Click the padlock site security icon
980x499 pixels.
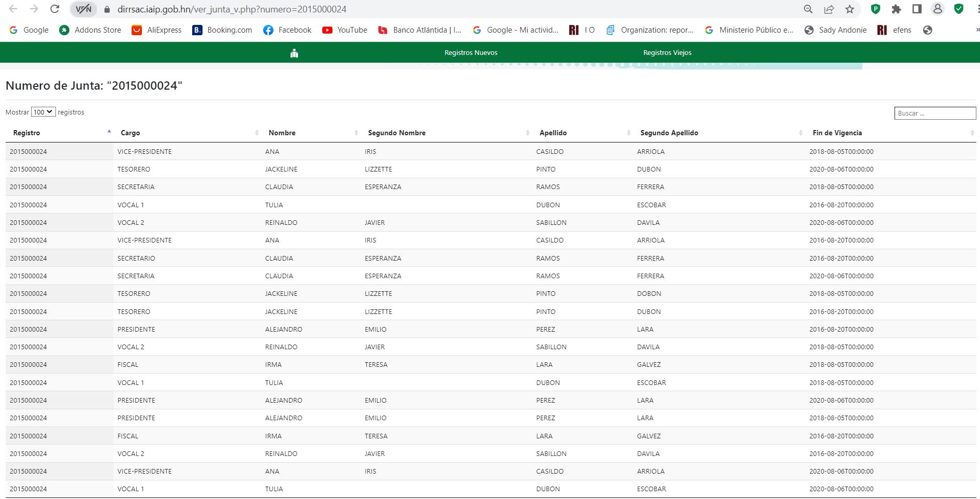107,9
